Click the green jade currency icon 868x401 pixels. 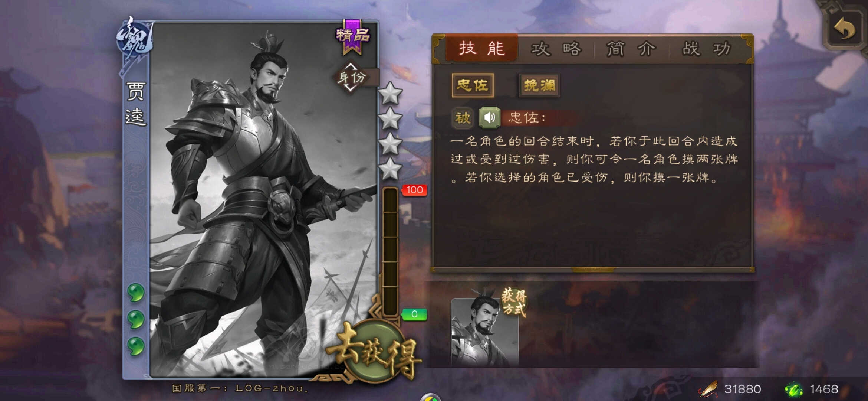coord(794,389)
